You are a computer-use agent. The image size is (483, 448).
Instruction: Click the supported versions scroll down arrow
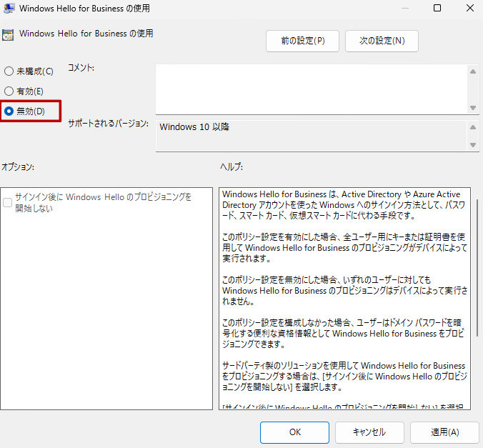[473, 145]
